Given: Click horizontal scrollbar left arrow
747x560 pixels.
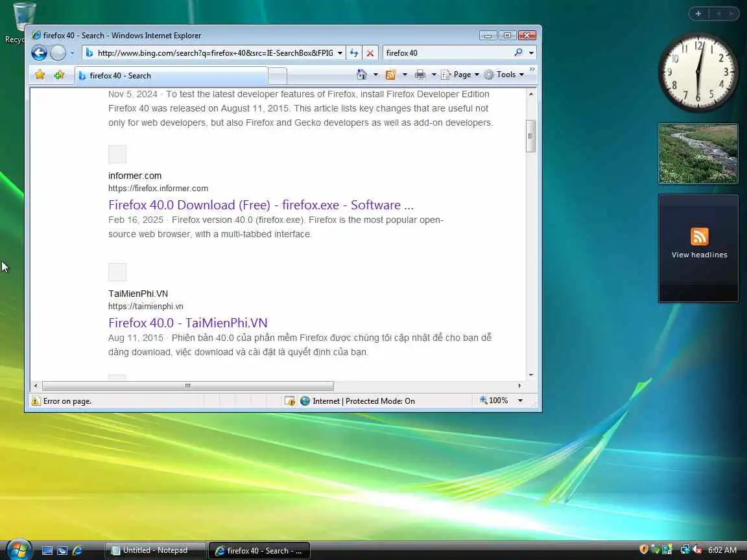Looking at the screenshot, I should 36,386.
